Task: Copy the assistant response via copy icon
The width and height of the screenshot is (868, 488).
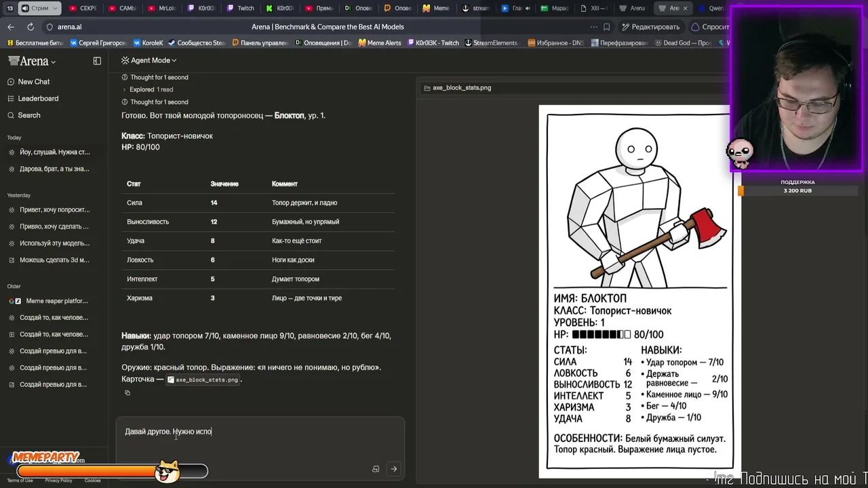Action: point(127,392)
